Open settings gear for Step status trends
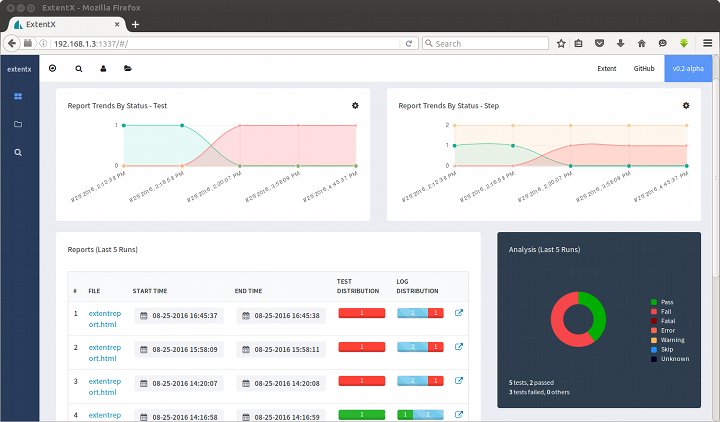The height and width of the screenshot is (422, 720). tap(686, 105)
